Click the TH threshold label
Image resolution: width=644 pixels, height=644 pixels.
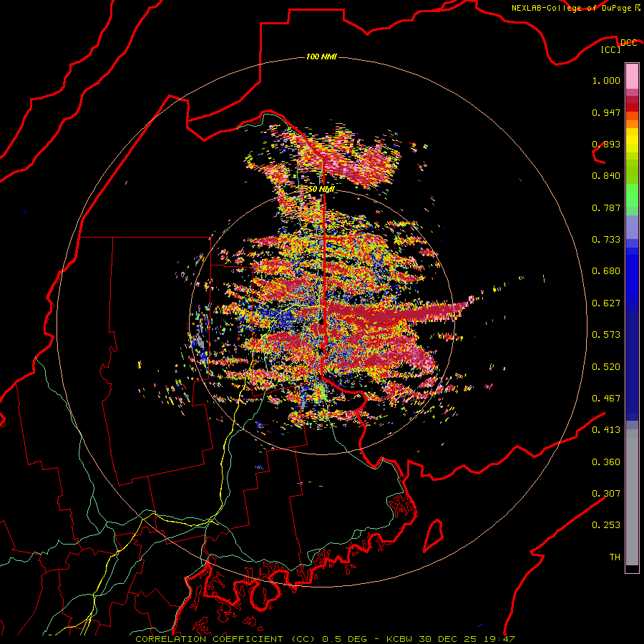(615, 557)
